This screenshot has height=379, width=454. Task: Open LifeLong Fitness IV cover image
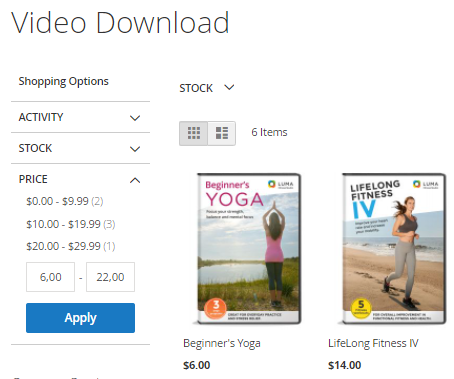click(x=393, y=249)
